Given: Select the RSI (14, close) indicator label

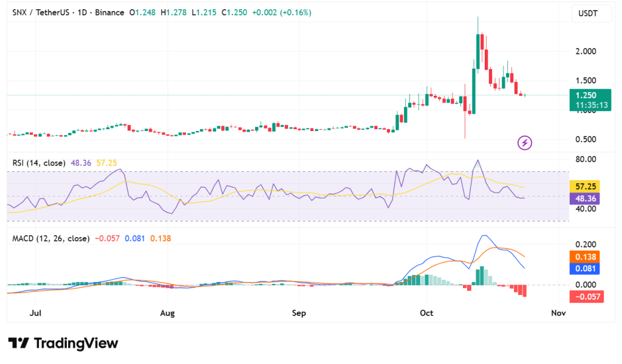Looking at the screenshot, I should [x=39, y=163].
